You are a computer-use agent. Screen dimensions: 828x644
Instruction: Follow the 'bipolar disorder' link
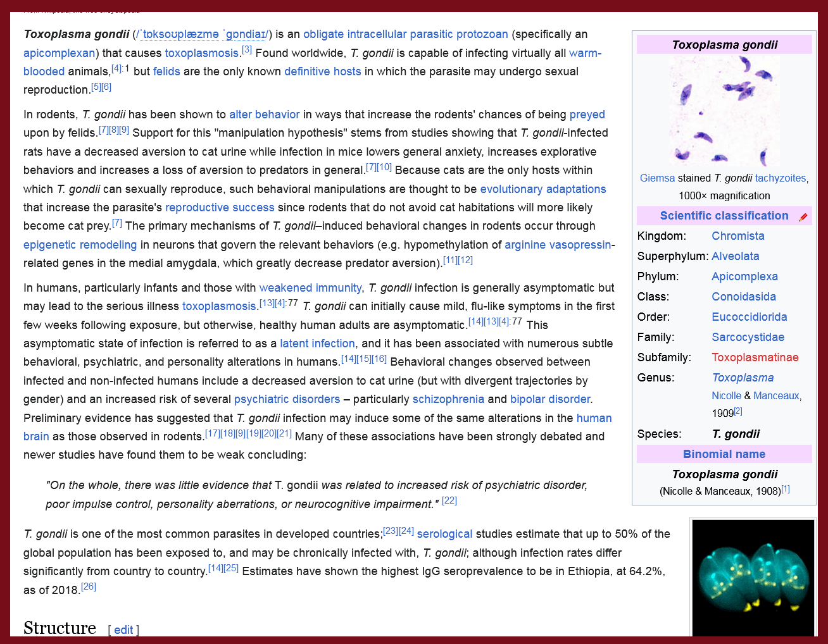550,399
